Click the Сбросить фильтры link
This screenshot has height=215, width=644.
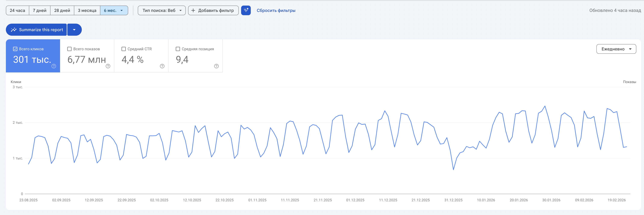click(276, 11)
